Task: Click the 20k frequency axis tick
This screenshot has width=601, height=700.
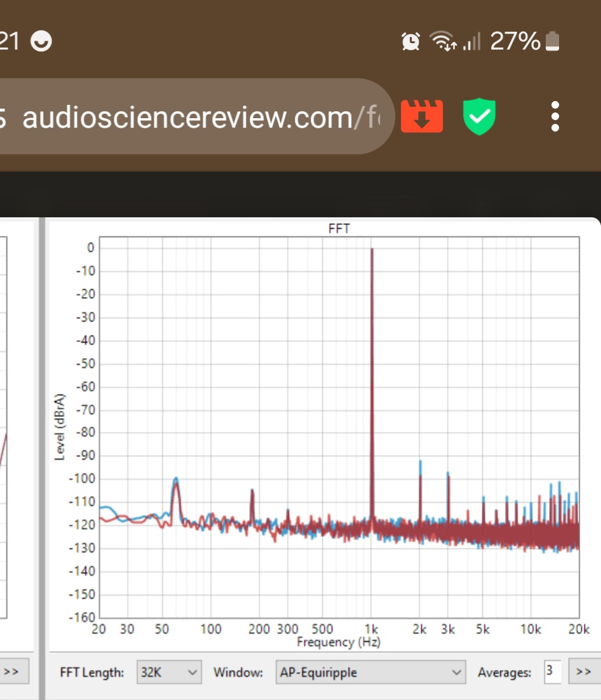Action: 579,629
